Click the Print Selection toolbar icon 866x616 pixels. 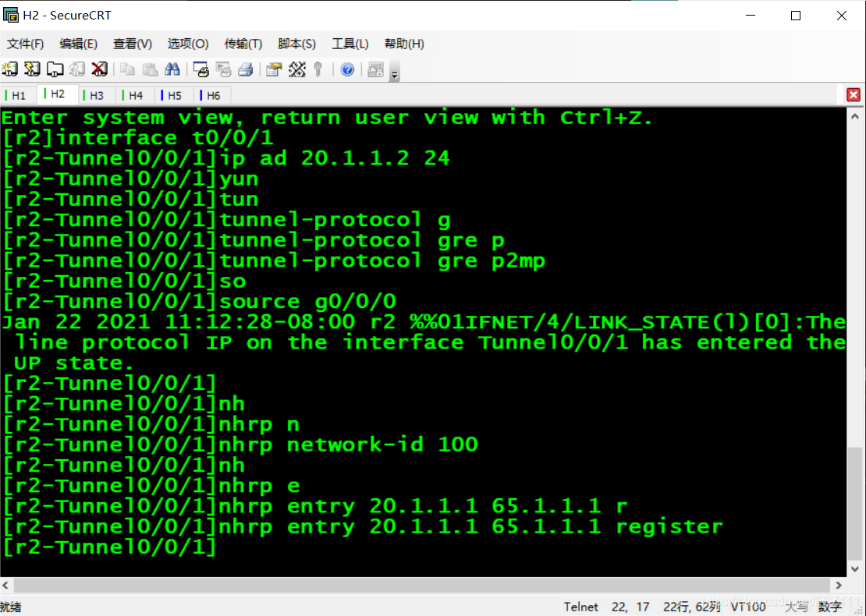click(224, 69)
